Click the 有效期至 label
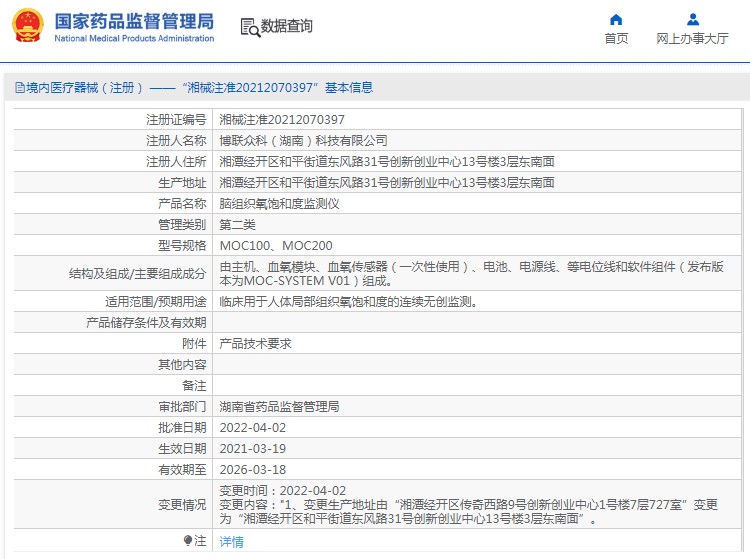 click(182, 470)
